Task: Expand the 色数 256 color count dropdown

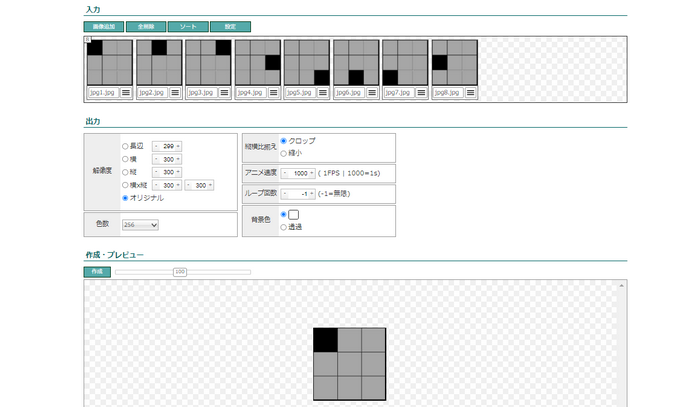Action: point(139,225)
